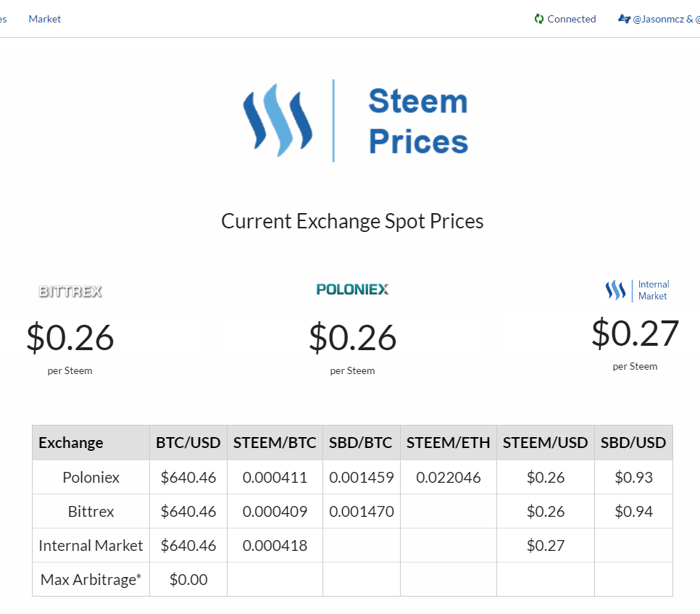The height and width of the screenshot is (614, 700).
Task: Click the Steem Prices title text
Action: 418,120
